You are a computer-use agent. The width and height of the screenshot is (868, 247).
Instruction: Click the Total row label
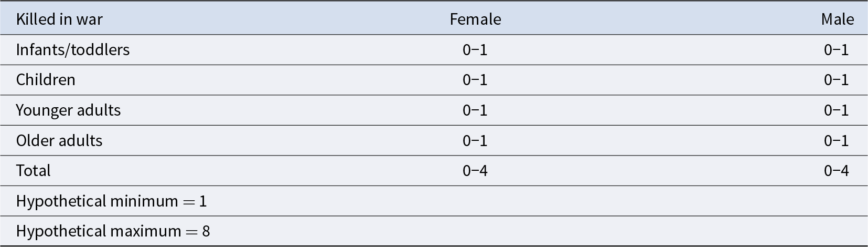[x=34, y=171]
